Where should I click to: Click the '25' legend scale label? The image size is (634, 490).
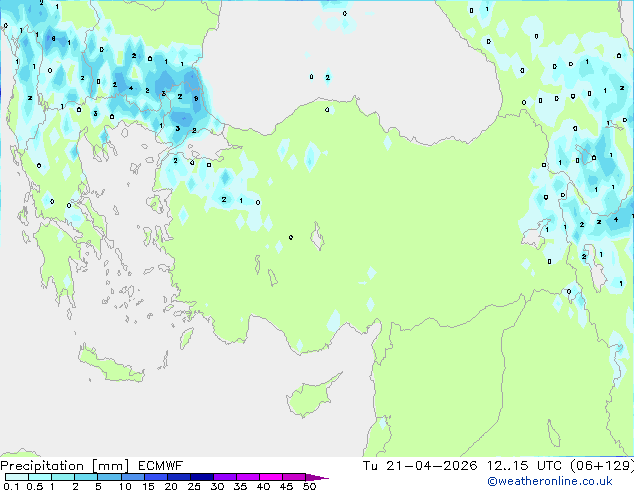pyautogui.click(x=194, y=486)
